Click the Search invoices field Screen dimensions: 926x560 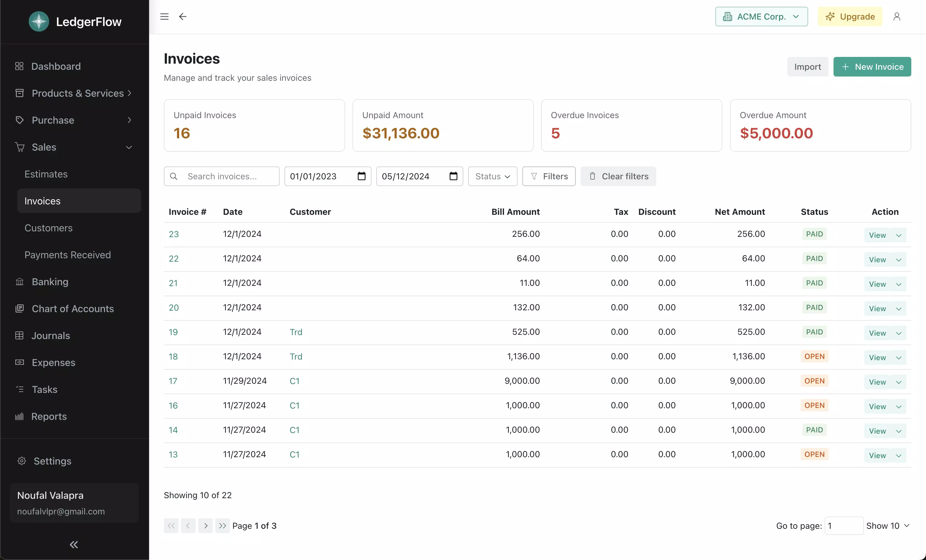coord(222,176)
